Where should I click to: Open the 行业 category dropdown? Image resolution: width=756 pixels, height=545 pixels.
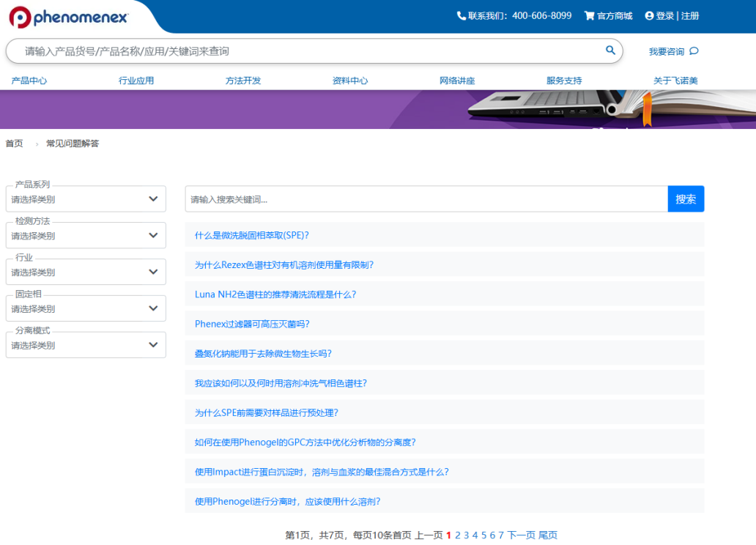point(86,272)
